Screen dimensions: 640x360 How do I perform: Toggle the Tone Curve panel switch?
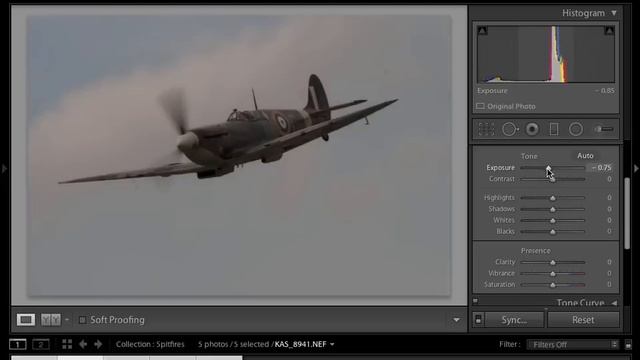476,301
